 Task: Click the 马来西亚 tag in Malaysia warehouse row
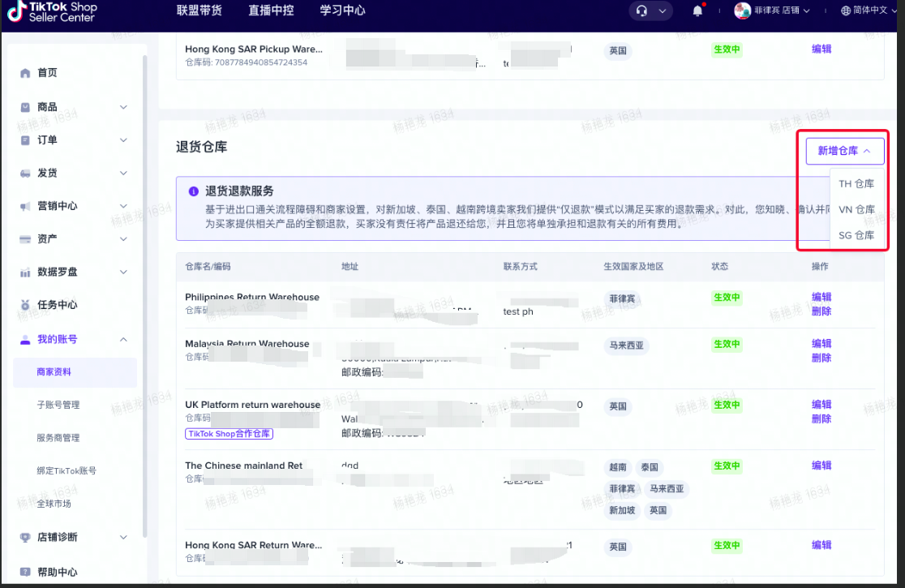(x=626, y=346)
